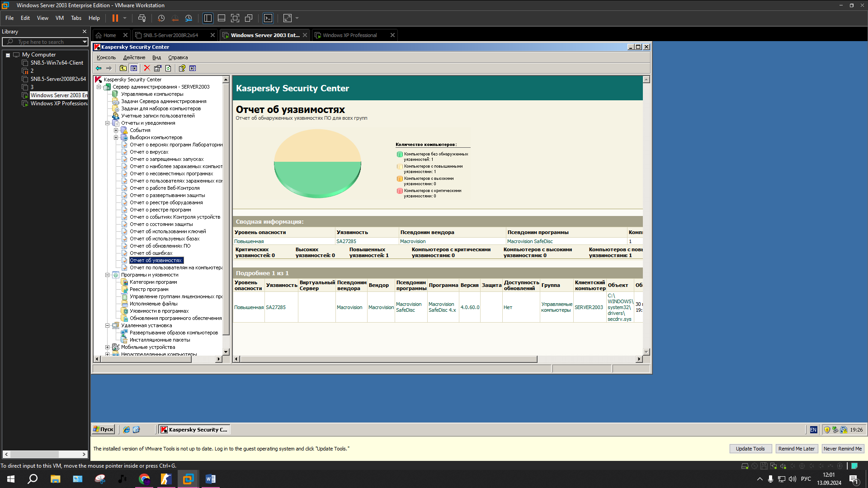Click the EN language indicator in guest tray
The height and width of the screenshot is (488, 868).
[813, 430]
